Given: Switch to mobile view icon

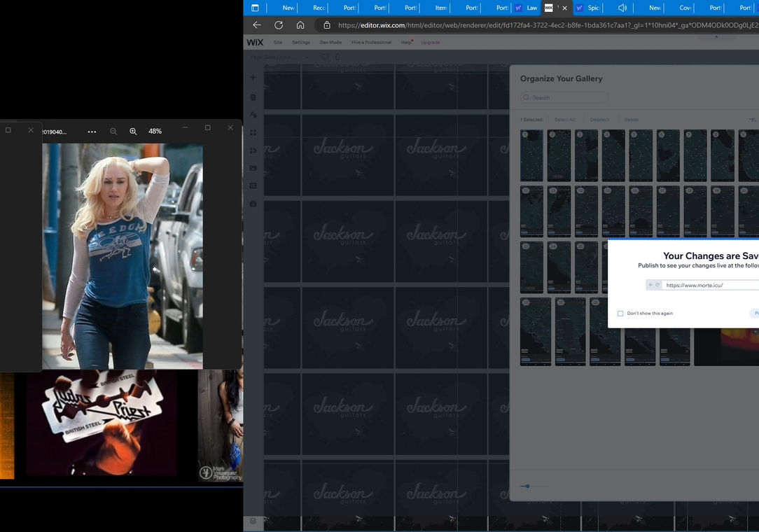Looking at the screenshot, I should tap(338, 57).
